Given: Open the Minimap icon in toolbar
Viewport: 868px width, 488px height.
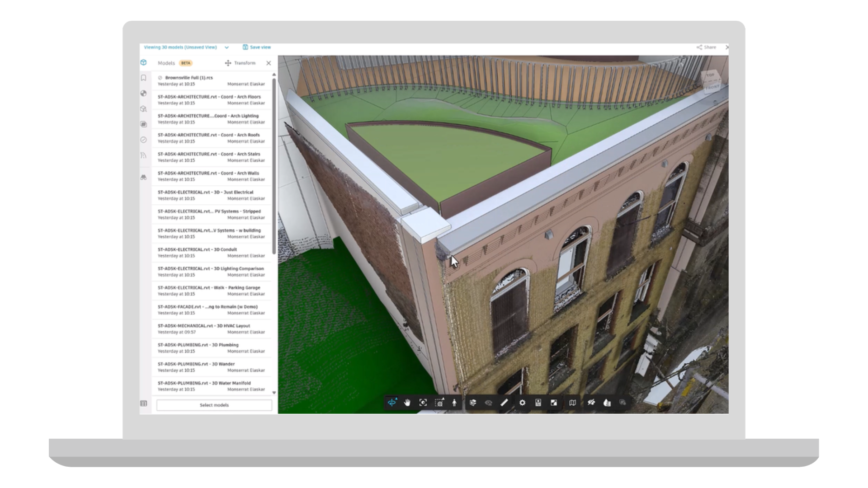Looking at the screenshot, I should [x=573, y=403].
